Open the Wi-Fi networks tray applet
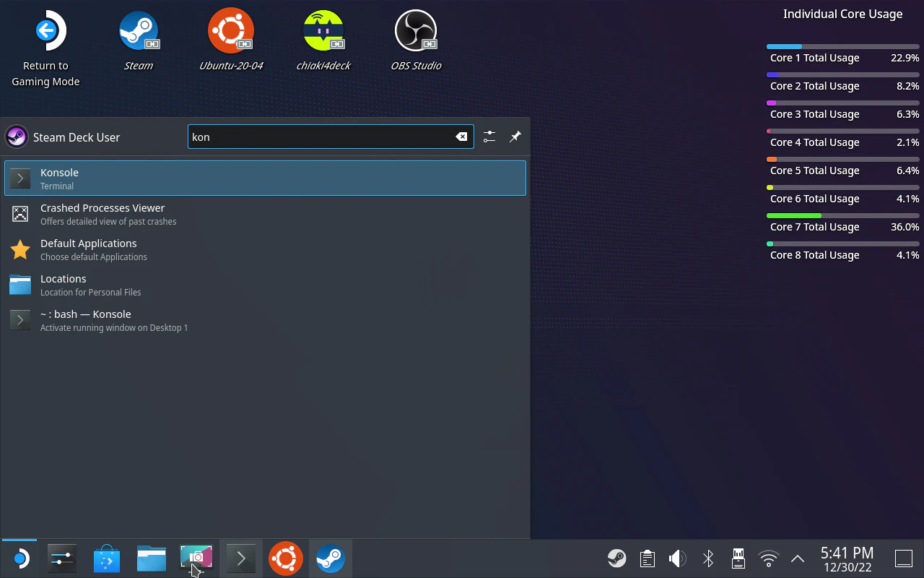Viewport: 924px width, 578px height. tap(769, 558)
